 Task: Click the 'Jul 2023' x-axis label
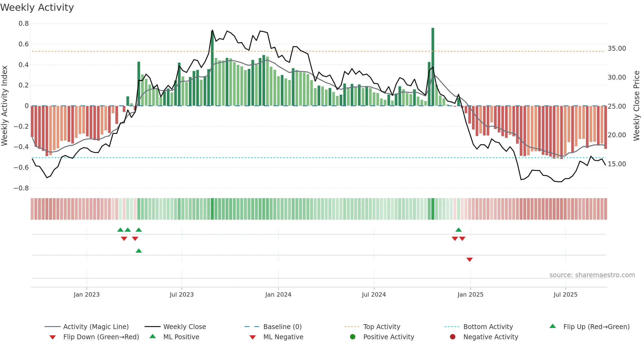pyautogui.click(x=182, y=294)
